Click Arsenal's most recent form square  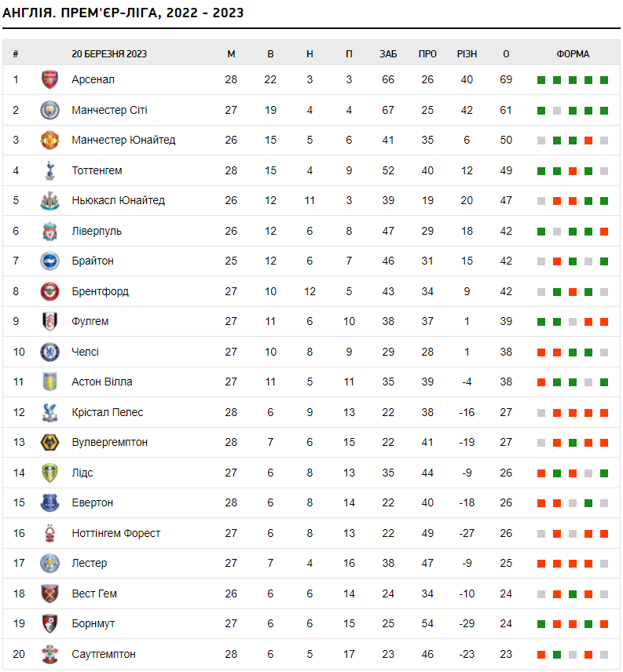(x=604, y=80)
